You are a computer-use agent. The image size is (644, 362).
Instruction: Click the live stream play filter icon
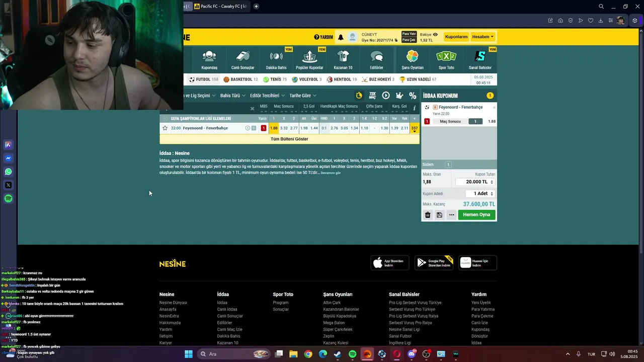[x=386, y=96]
